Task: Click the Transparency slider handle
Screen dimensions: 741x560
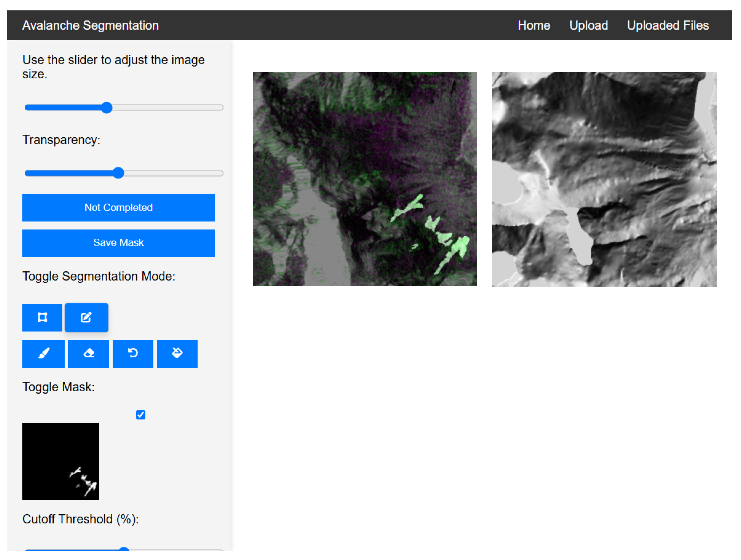Action: [118, 173]
